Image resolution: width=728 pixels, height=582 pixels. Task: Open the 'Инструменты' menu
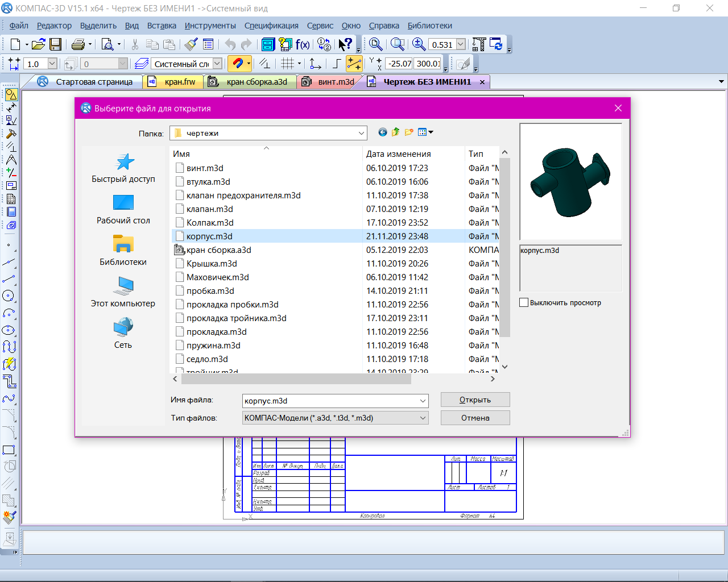210,26
